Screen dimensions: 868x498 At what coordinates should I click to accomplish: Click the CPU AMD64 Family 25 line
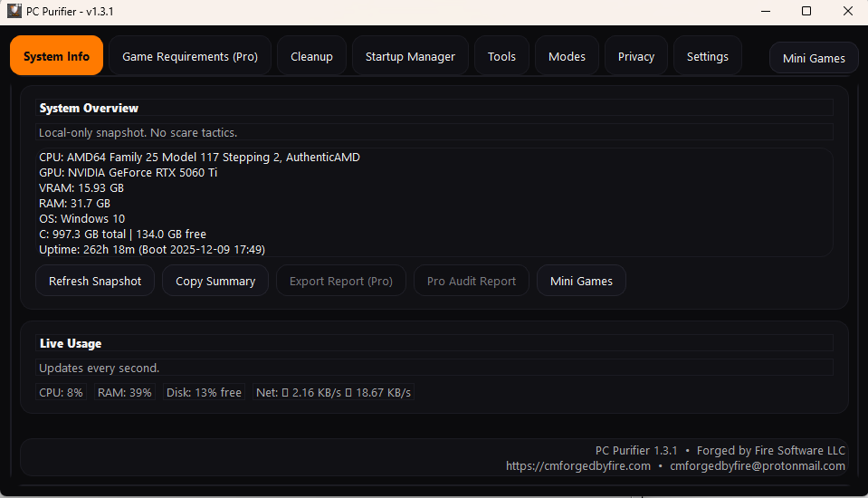(199, 158)
